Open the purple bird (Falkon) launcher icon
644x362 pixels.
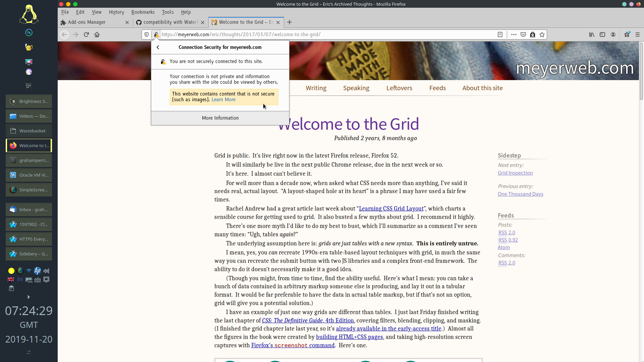coord(29,72)
